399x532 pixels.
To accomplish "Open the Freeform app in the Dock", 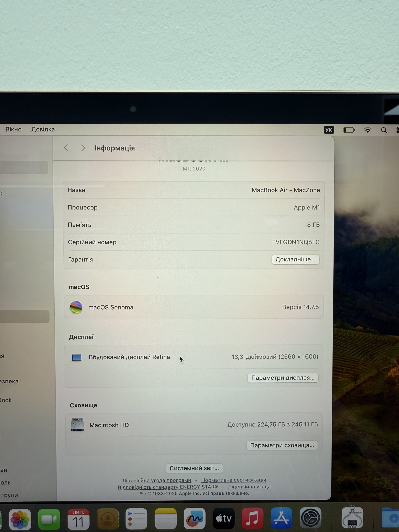I will [x=195, y=518].
